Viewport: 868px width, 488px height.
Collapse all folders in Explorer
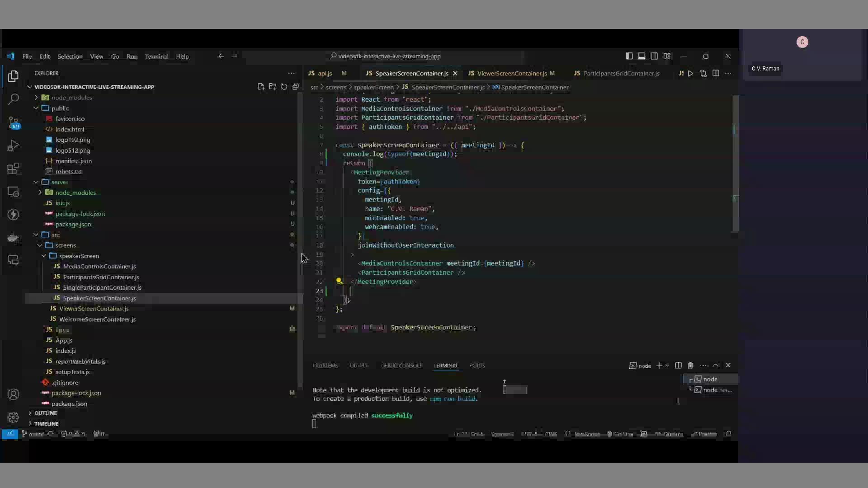[296, 87]
